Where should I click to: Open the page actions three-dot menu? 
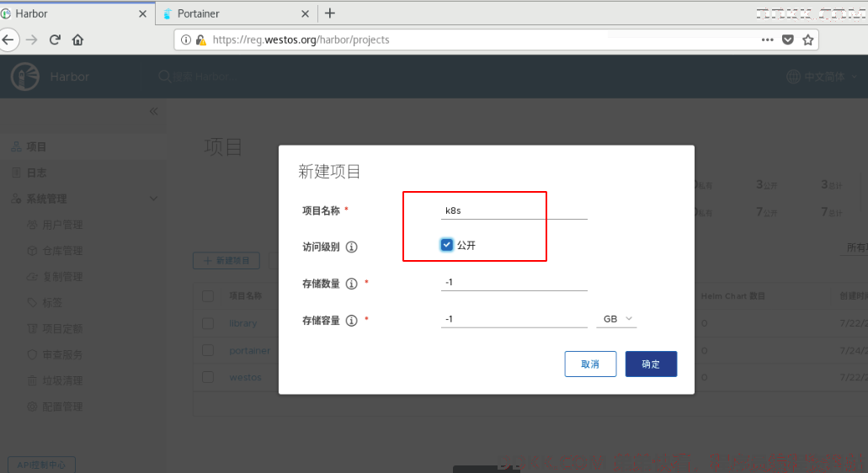[x=767, y=40]
